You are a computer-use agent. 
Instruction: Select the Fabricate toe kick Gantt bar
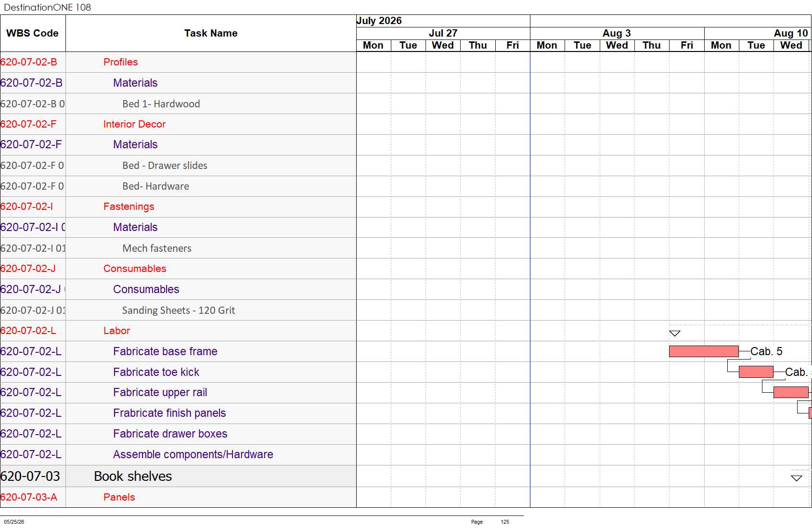[x=756, y=372]
